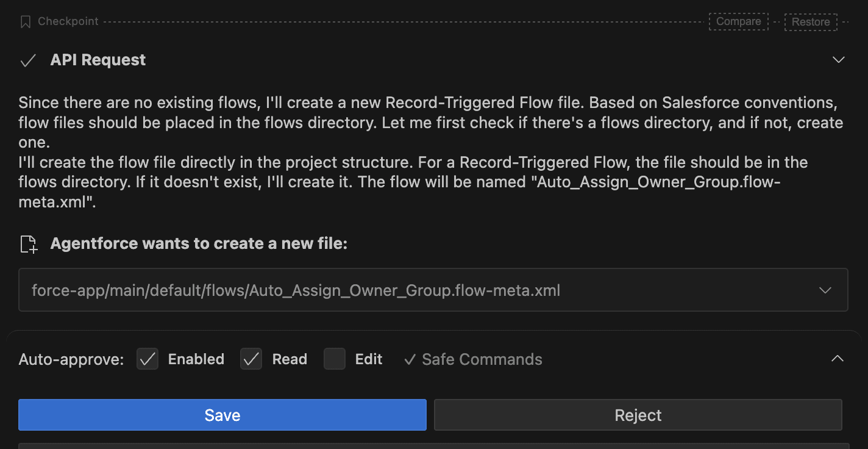This screenshot has height=449, width=868.
Task: Collapse the API Request section chevron
Action: [x=839, y=60]
